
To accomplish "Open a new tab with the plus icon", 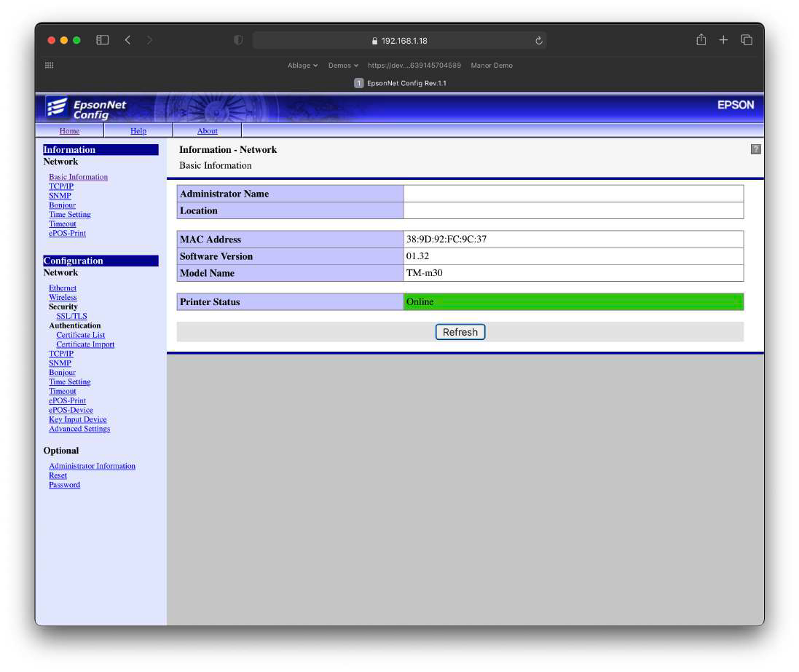I will coord(723,40).
